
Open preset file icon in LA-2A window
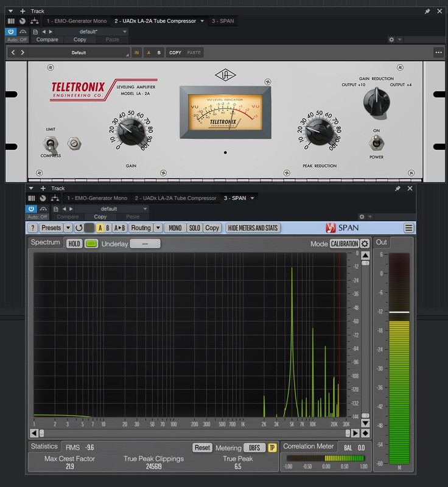35,32
